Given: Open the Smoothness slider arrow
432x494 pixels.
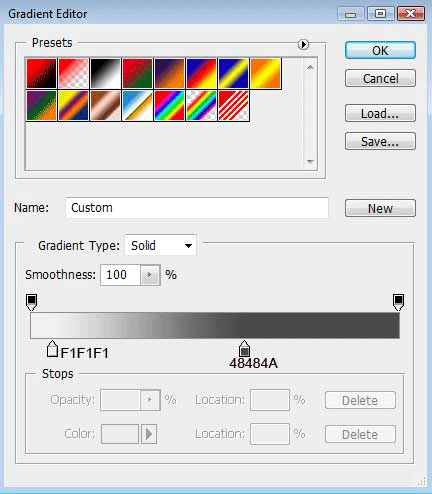Looking at the screenshot, I should [149, 275].
